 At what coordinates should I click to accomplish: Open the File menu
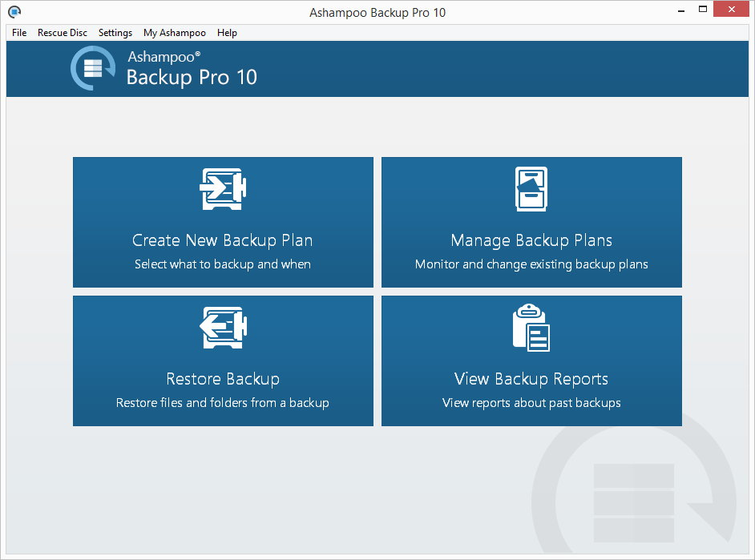(19, 33)
